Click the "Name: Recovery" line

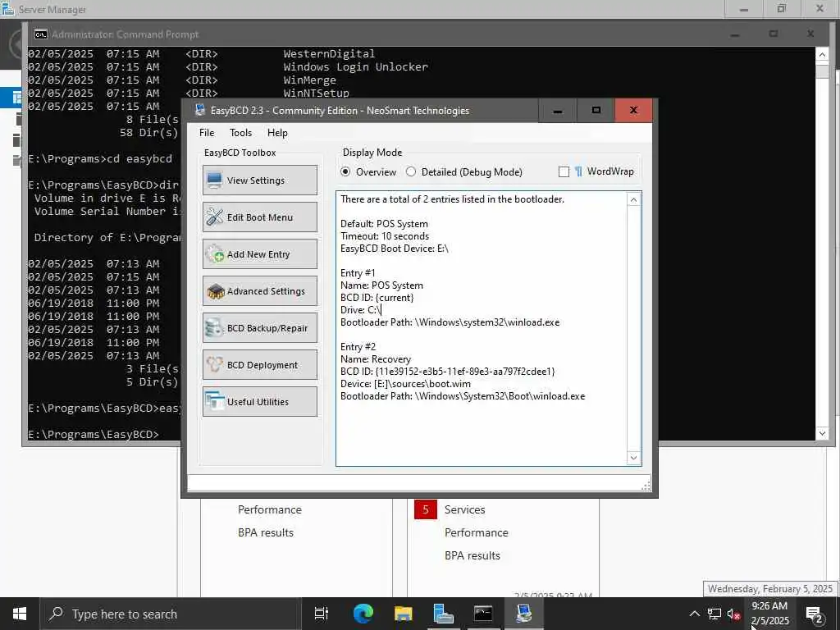[376, 359]
